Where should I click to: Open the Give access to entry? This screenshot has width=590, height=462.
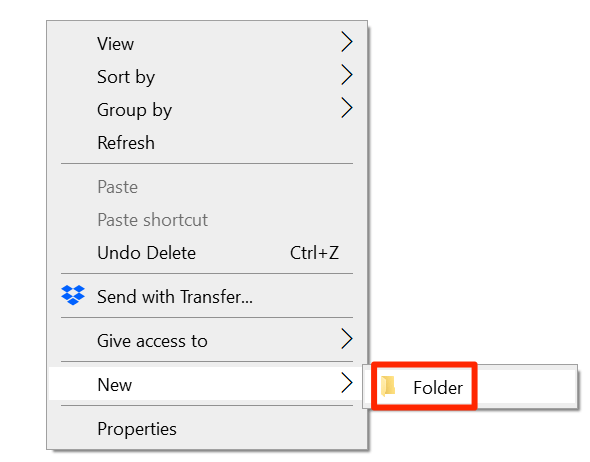click(x=207, y=341)
